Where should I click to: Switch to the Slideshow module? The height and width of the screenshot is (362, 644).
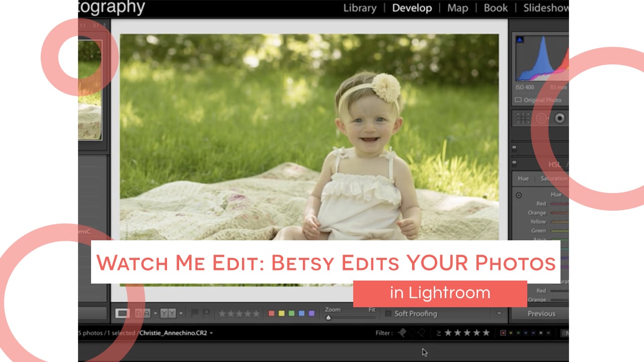[546, 8]
